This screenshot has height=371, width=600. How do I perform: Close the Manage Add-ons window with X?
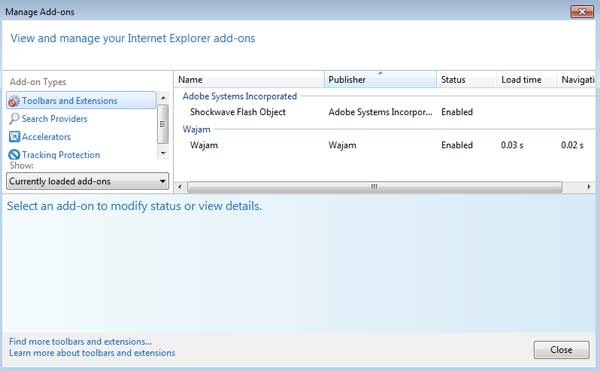582,11
